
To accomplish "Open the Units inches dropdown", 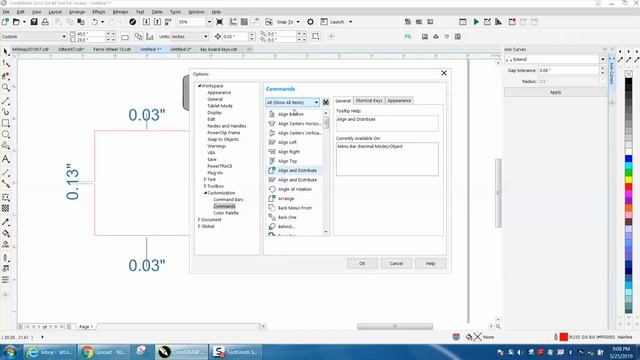I will tap(205, 37).
